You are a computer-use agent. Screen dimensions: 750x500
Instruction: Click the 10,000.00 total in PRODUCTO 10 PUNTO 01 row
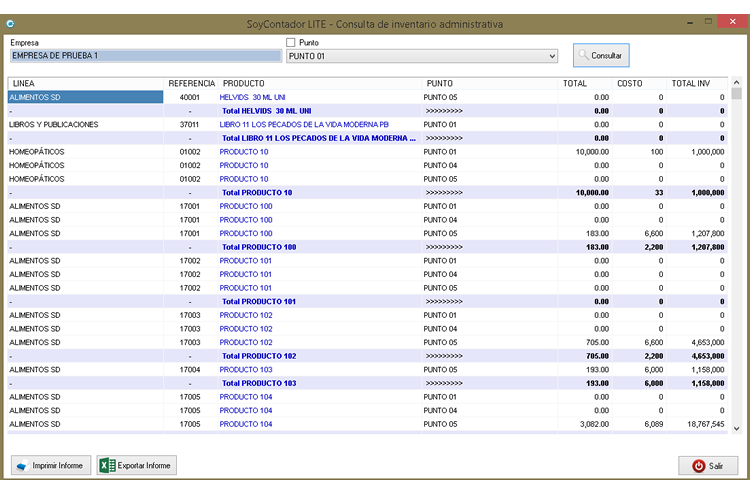(x=592, y=152)
